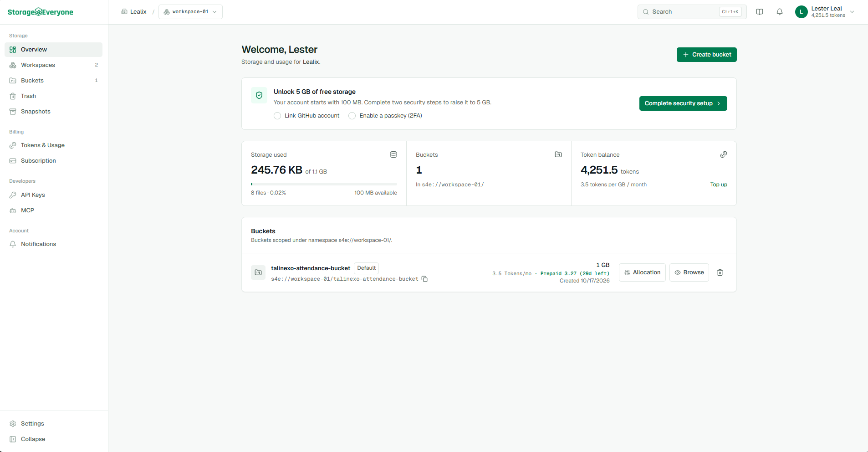
Task: Click the talinexo-attendance-bucket folder icon
Action: pyautogui.click(x=258, y=272)
